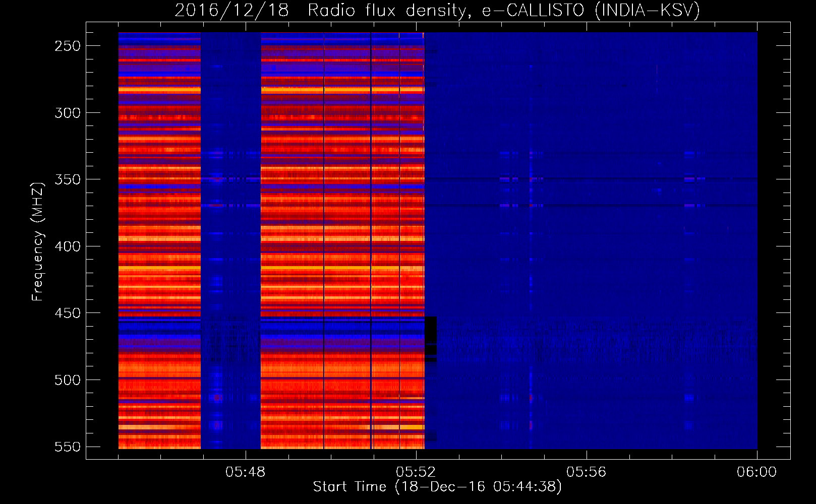Click the 350 frequency tick label
This screenshot has height=504, width=816.
point(68,179)
